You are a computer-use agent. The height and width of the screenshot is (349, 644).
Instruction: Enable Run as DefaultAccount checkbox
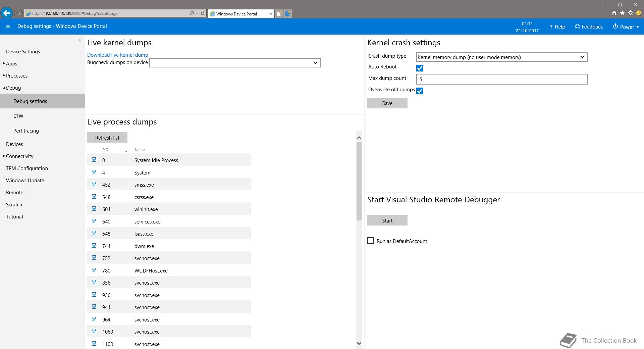(x=371, y=241)
